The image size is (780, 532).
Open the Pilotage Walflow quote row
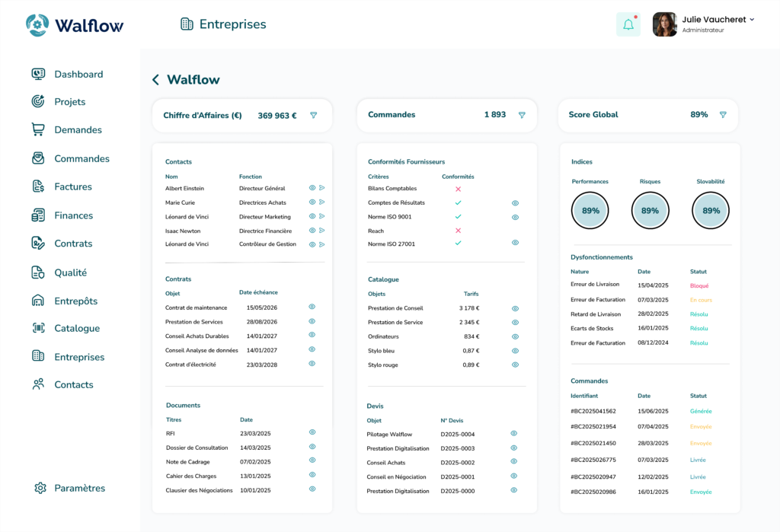(389, 434)
